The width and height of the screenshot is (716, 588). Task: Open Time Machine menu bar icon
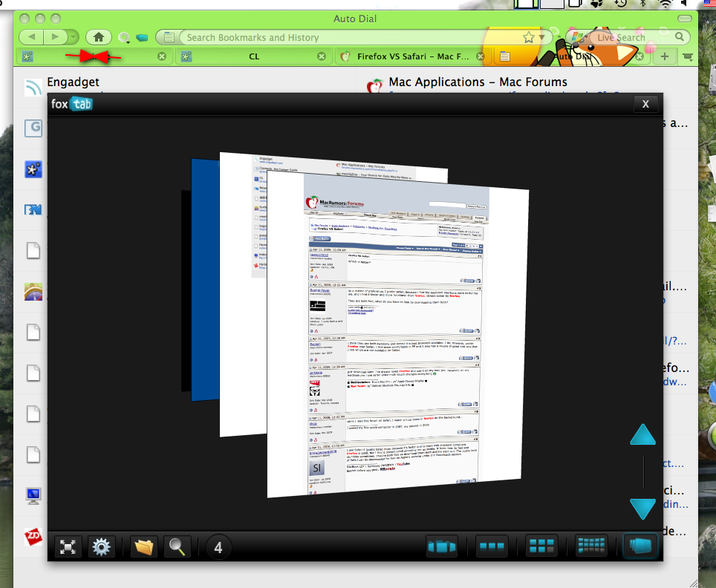coord(620,4)
